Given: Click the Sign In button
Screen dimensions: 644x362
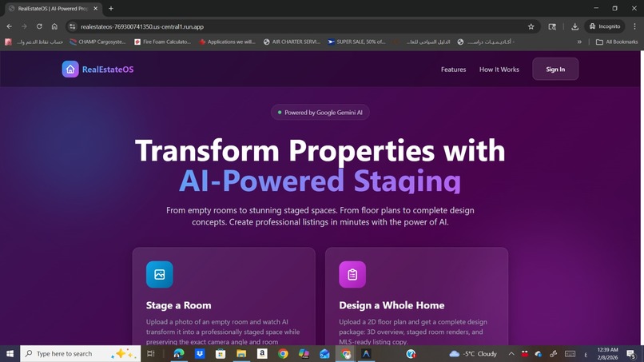Looking at the screenshot, I should click(x=555, y=69).
